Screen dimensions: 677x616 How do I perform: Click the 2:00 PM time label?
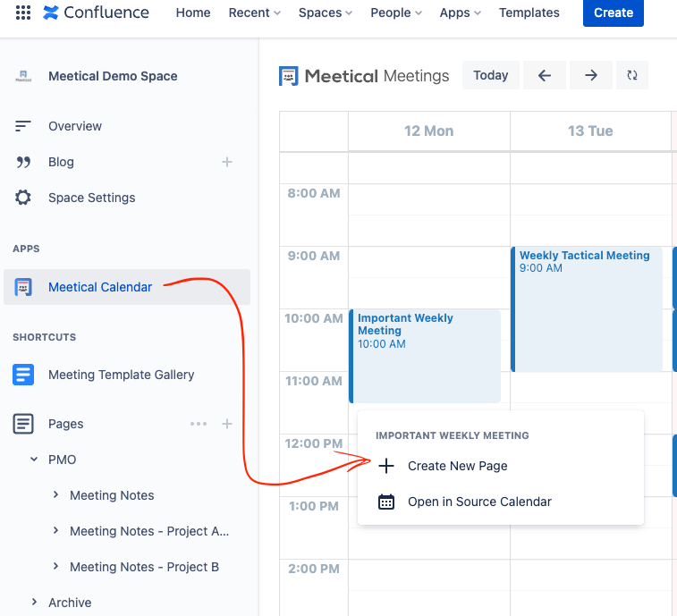pyautogui.click(x=314, y=569)
